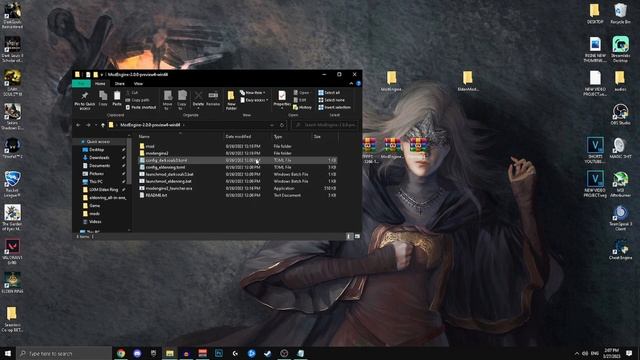Select Cheat Engine desktop shortcut
This screenshot has height=360, width=640.
[620, 250]
